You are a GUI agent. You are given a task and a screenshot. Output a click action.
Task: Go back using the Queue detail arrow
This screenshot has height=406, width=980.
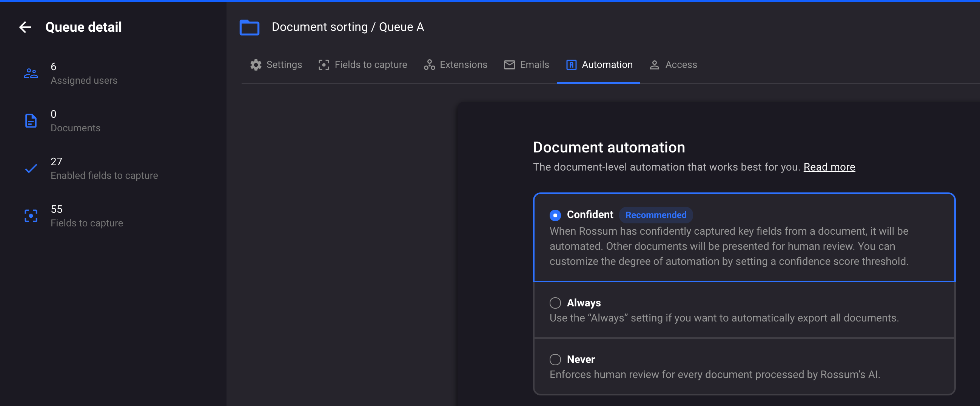[x=25, y=27]
